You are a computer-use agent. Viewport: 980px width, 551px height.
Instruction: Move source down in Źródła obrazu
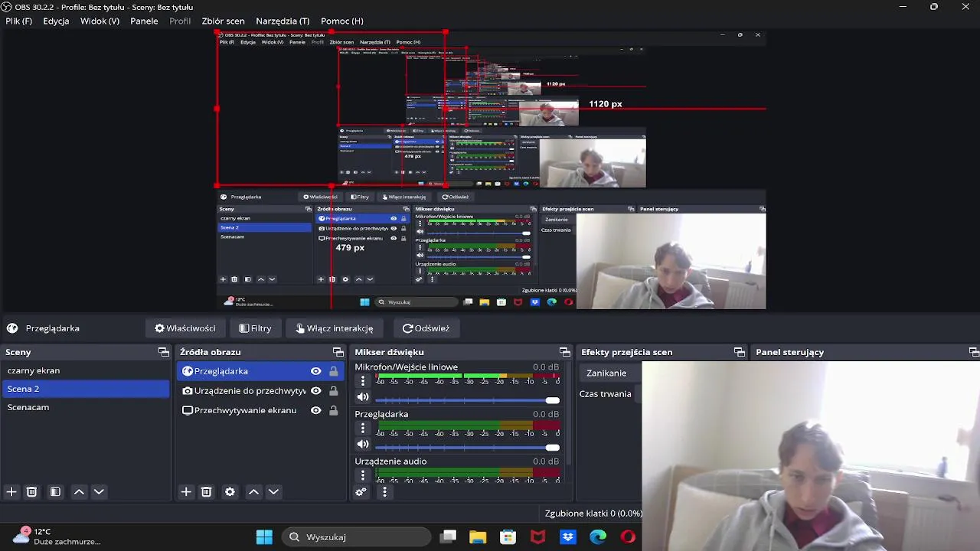pyautogui.click(x=273, y=492)
